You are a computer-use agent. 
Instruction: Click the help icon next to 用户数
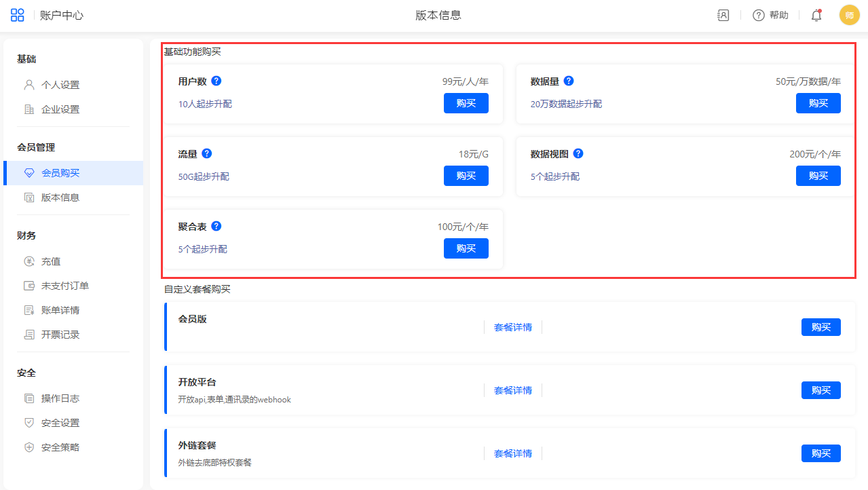tap(216, 81)
